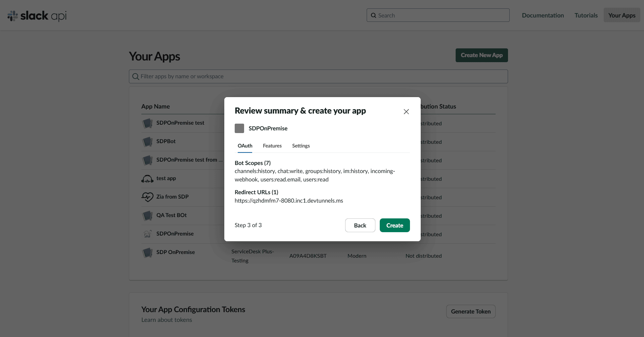Switch to the Features tab
Screen dimensions: 644x337
tap(272, 146)
